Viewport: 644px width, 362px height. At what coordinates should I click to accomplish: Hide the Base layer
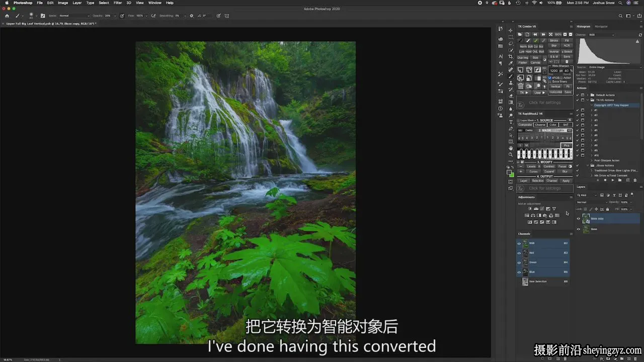[579, 229]
